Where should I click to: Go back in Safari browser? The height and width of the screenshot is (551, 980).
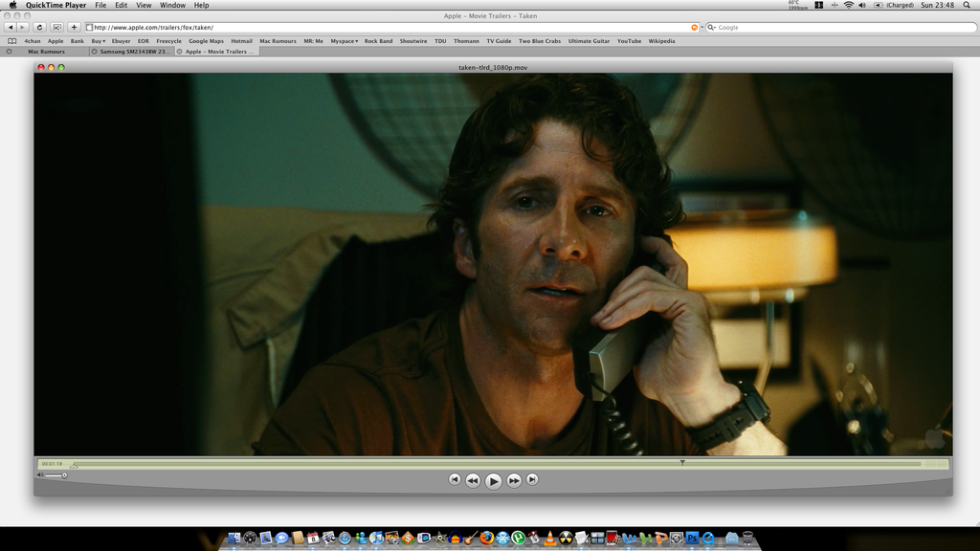click(10, 28)
